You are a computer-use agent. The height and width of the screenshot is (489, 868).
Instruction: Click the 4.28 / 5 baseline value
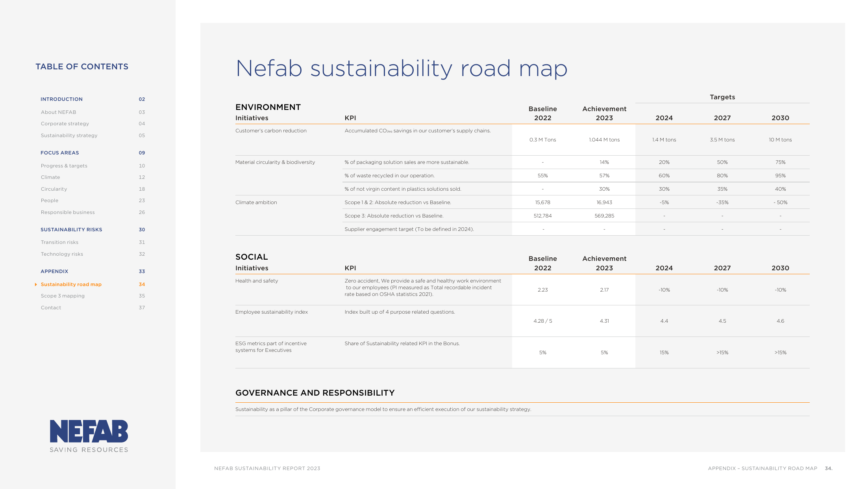tap(542, 321)
